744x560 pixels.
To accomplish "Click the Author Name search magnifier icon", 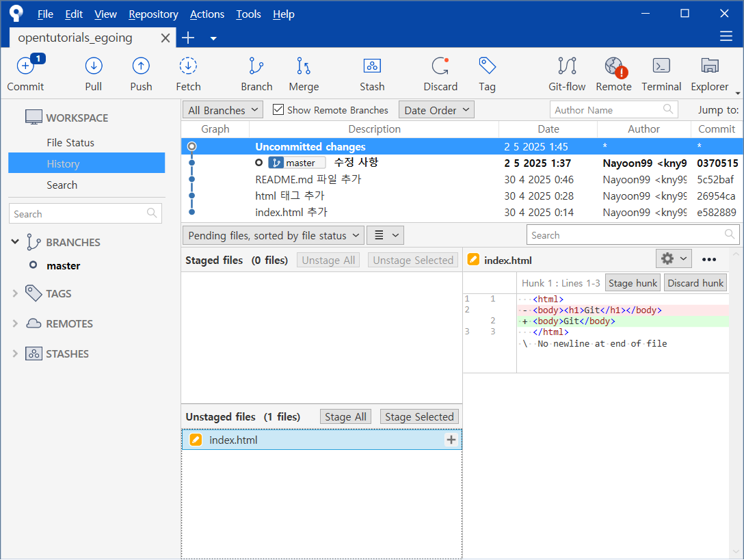I will click(667, 109).
